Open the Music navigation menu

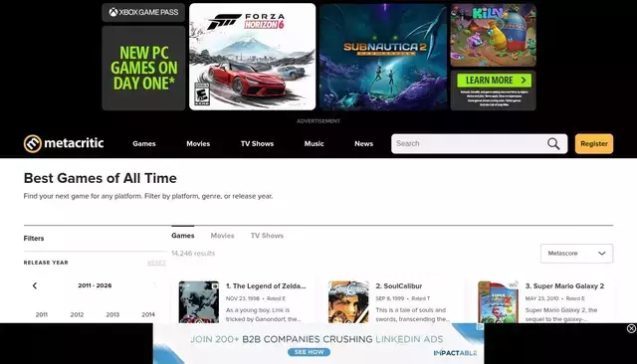pos(315,143)
